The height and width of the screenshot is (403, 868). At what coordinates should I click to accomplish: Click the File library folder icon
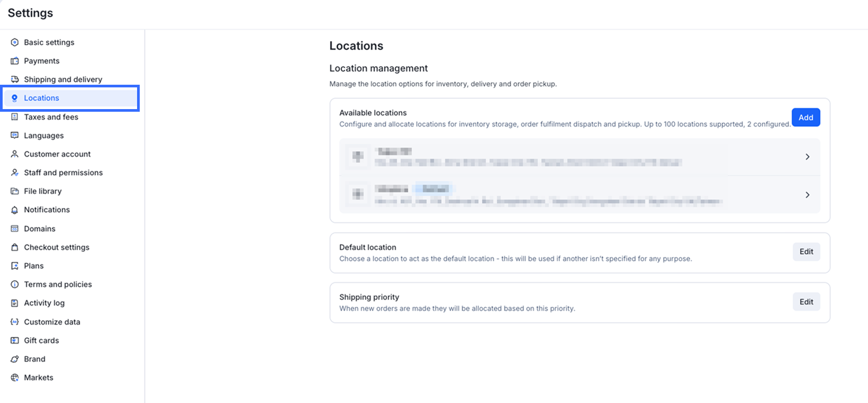(x=15, y=191)
